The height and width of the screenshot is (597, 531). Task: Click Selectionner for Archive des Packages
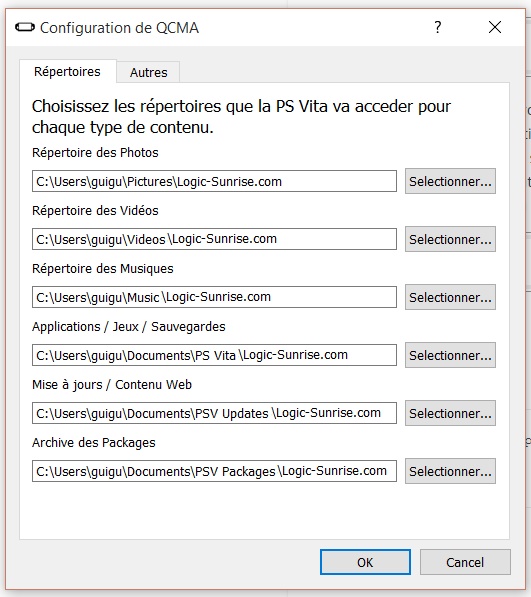click(x=450, y=471)
